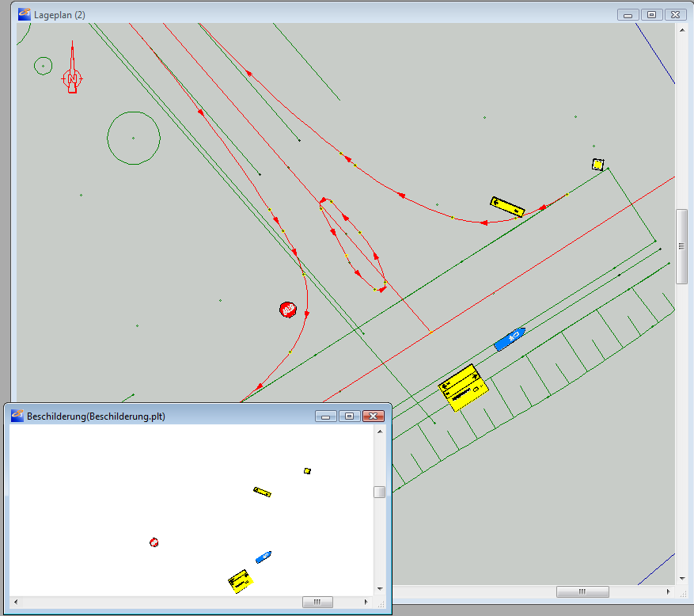The width and height of the screenshot is (694, 616).
Task: Minimize the Lageplan (2) window
Action: click(x=628, y=14)
